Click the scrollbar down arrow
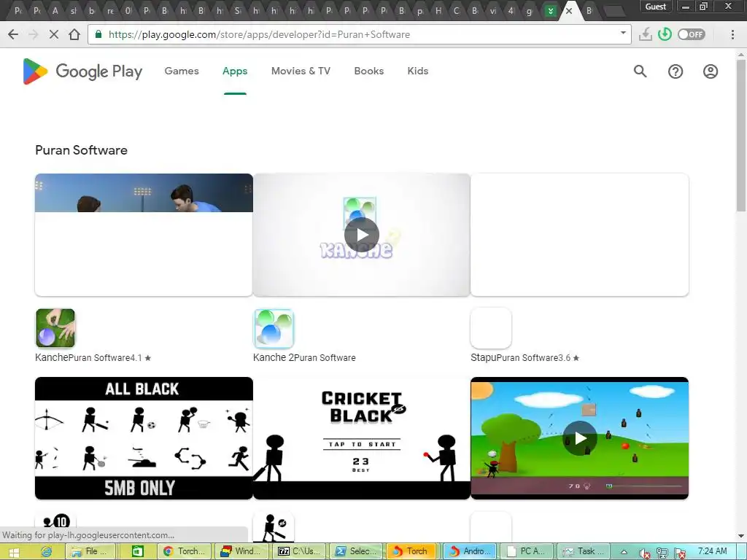Viewport: 747px width, 560px height. click(x=741, y=537)
